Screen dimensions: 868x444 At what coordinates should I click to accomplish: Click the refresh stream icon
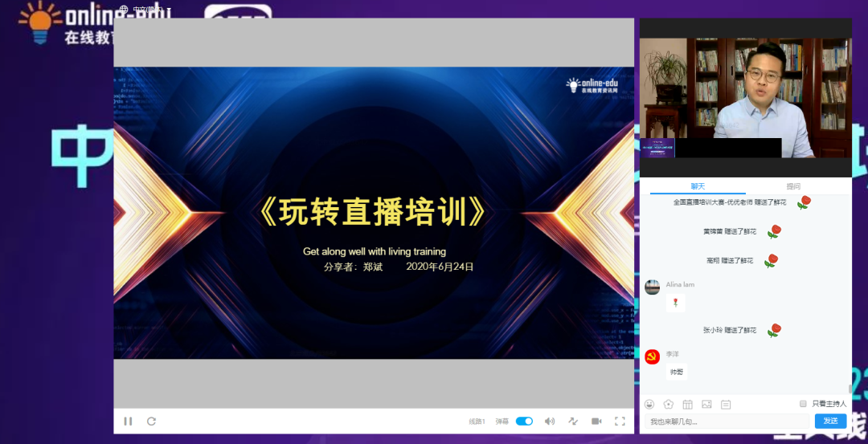click(151, 421)
